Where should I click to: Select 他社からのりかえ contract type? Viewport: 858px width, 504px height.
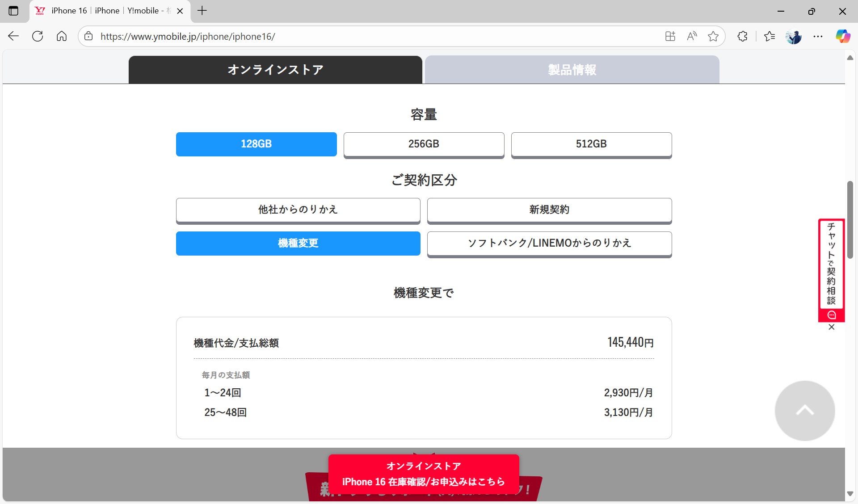point(298,210)
